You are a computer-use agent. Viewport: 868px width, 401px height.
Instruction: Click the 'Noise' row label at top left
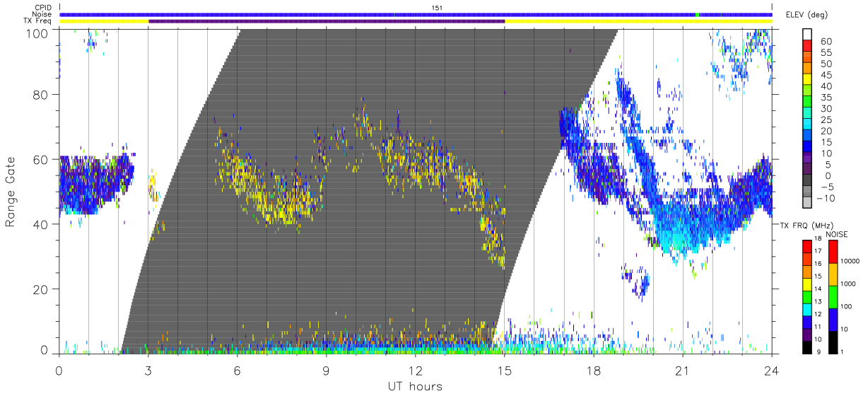pos(42,14)
